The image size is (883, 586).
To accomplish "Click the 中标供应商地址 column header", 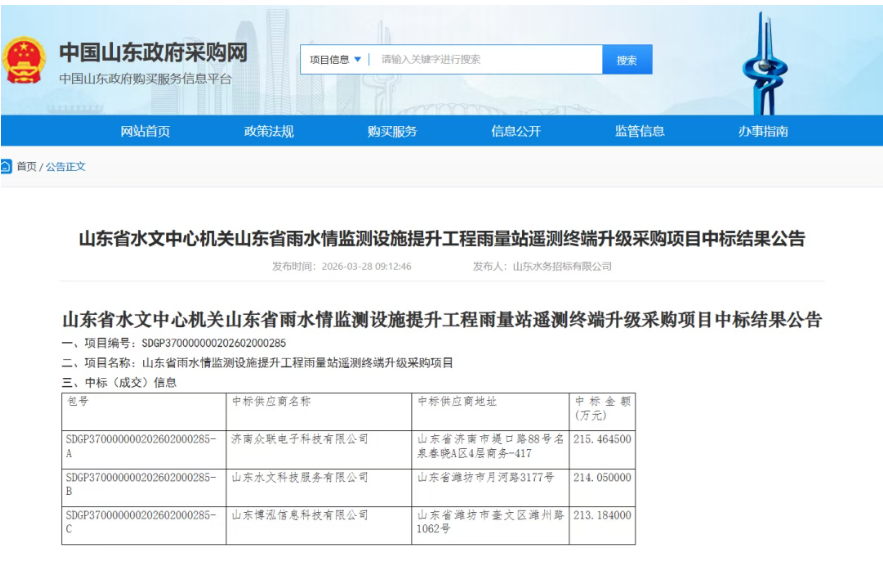I will pos(457,401).
